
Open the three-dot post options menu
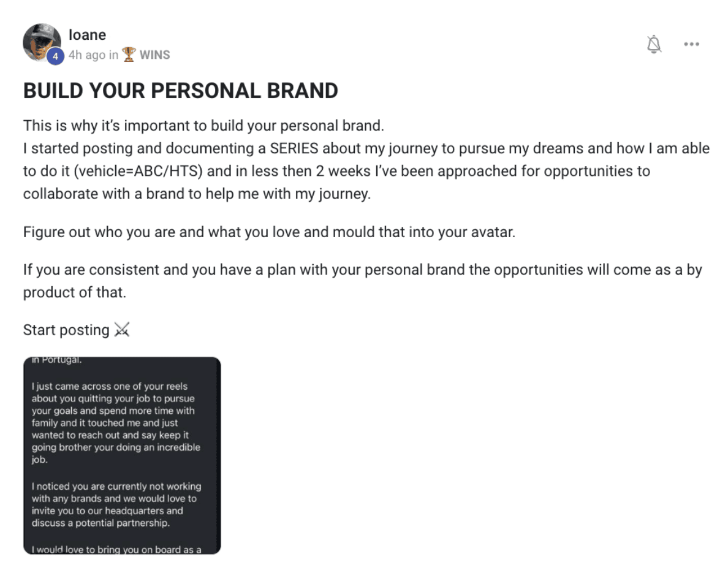tap(691, 44)
